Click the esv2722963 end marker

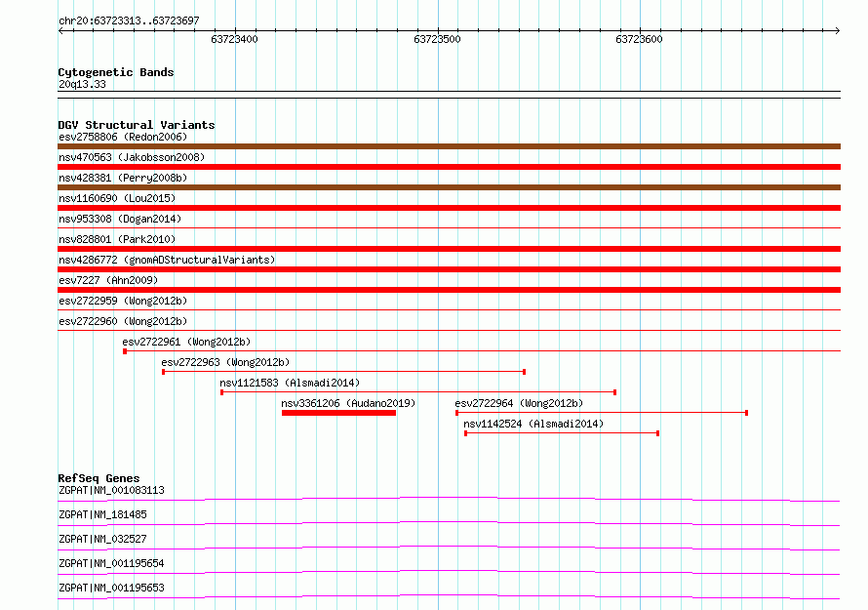[525, 372]
